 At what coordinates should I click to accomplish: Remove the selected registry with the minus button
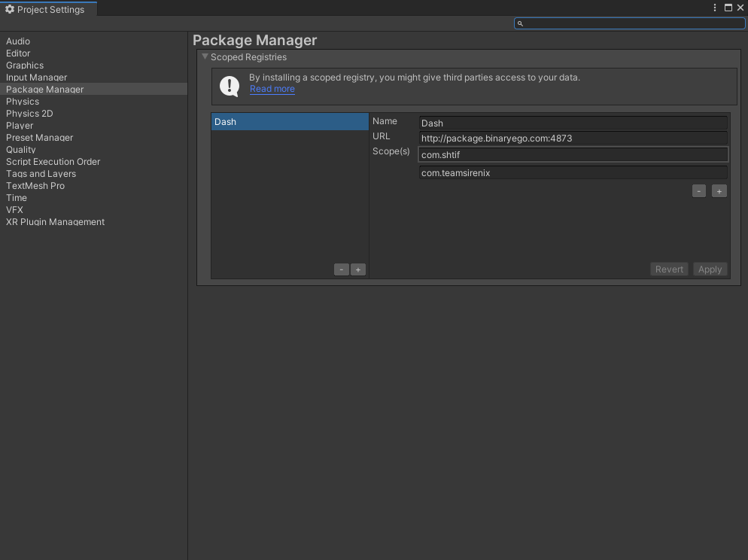pos(341,269)
